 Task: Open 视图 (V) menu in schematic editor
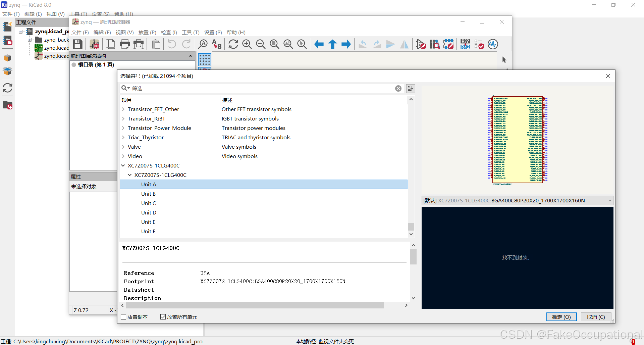[x=124, y=33]
